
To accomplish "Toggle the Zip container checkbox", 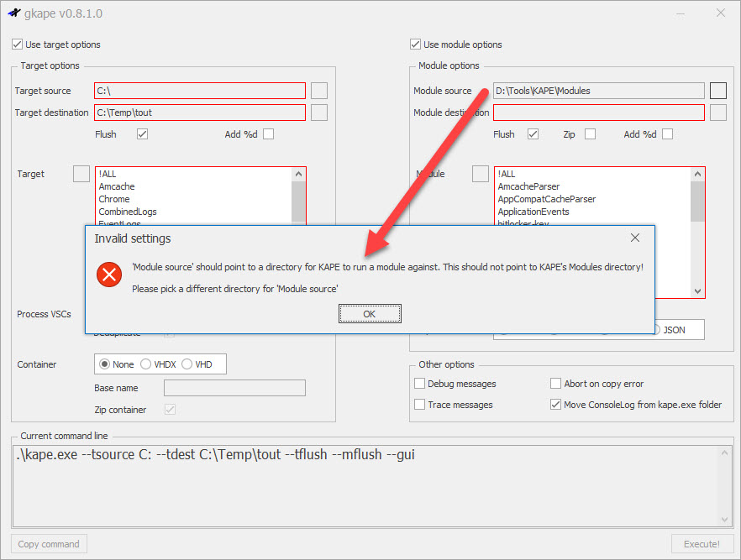I will [170, 410].
